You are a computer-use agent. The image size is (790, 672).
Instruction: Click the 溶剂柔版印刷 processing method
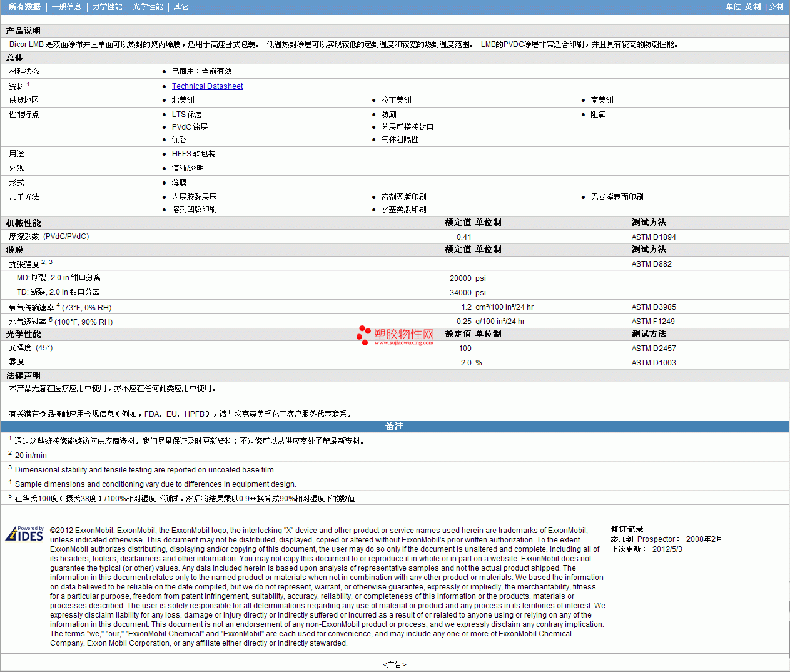403,197
